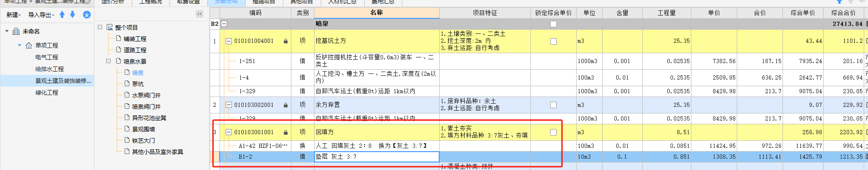The image size is (868, 170).
Task: Click the 含量 column header
Action: coord(622,13)
